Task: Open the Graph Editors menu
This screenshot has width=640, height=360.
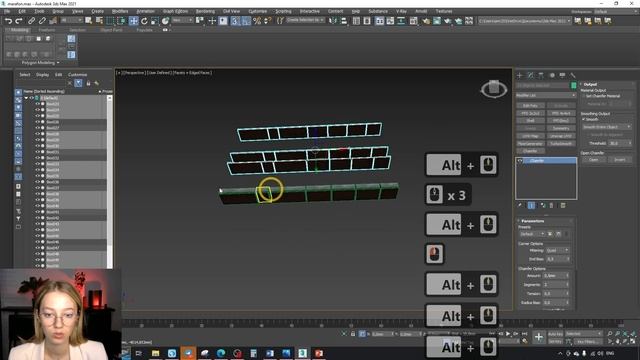Action: click(x=176, y=11)
